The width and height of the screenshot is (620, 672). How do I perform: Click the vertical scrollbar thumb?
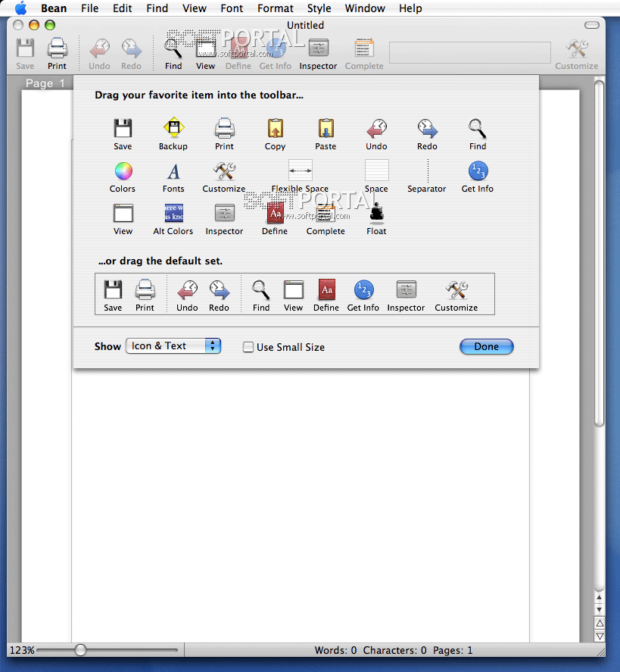(600, 253)
